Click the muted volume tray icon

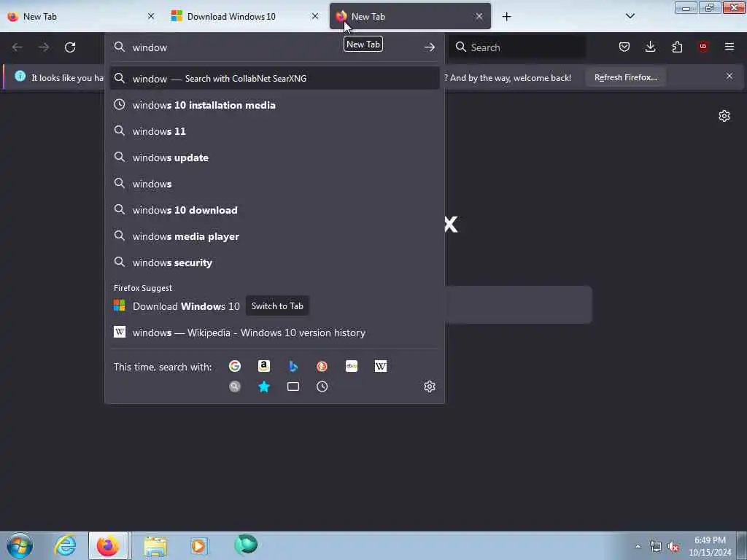coord(673,547)
